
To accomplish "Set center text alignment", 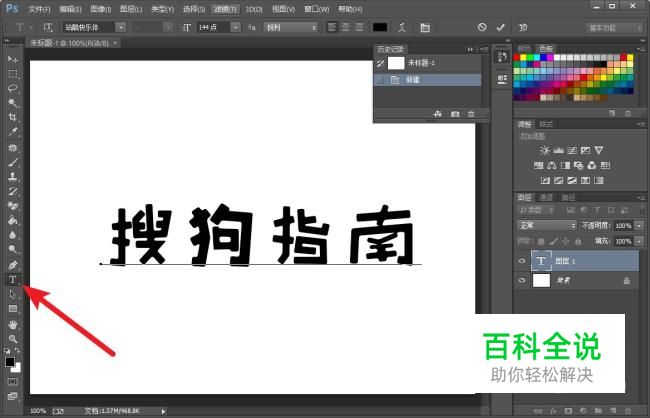I will tap(345, 27).
